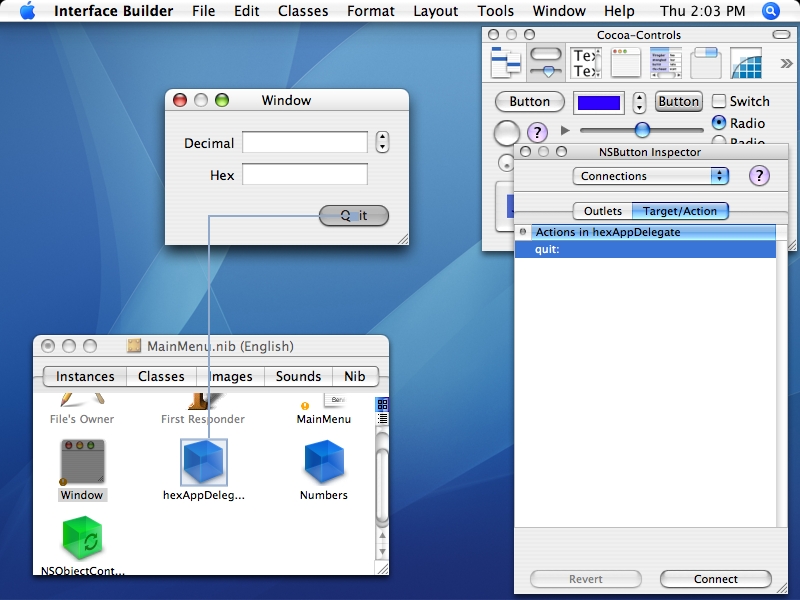Open the Connections pop-up menu

click(x=651, y=176)
